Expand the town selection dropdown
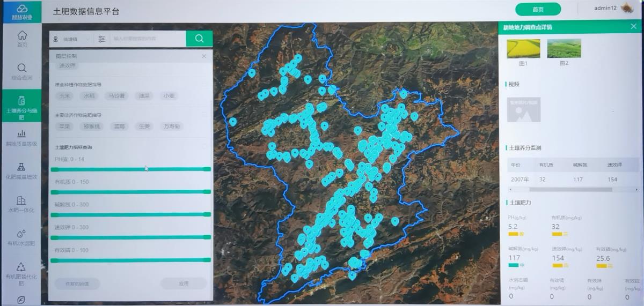 [72, 39]
